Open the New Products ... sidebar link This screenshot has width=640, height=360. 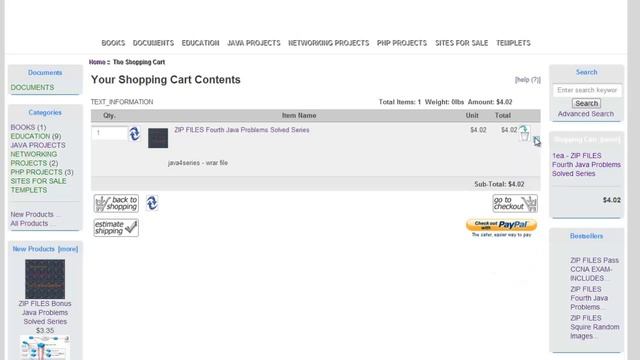(x=35, y=214)
